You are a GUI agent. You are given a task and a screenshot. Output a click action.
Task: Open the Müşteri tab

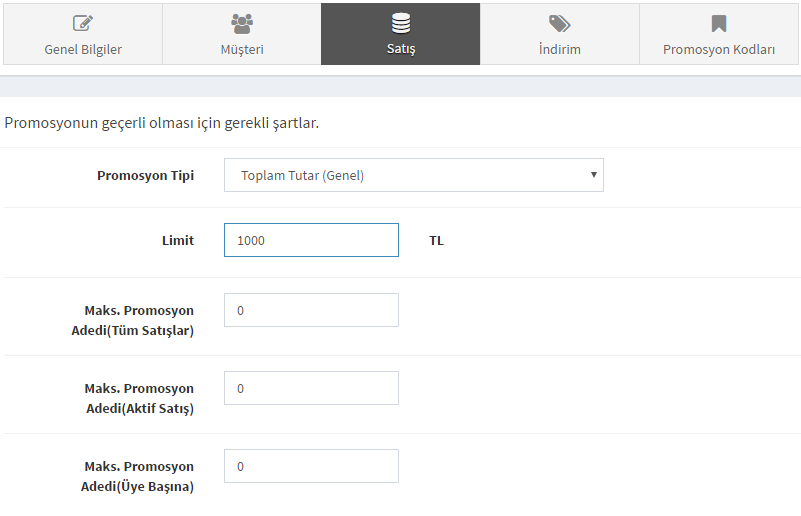pyautogui.click(x=242, y=34)
